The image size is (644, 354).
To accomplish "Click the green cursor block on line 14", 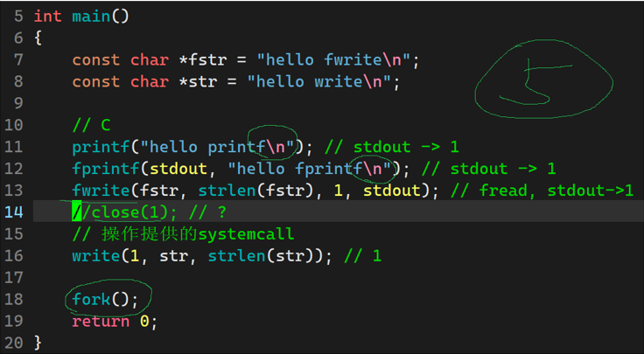I will click(77, 212).
